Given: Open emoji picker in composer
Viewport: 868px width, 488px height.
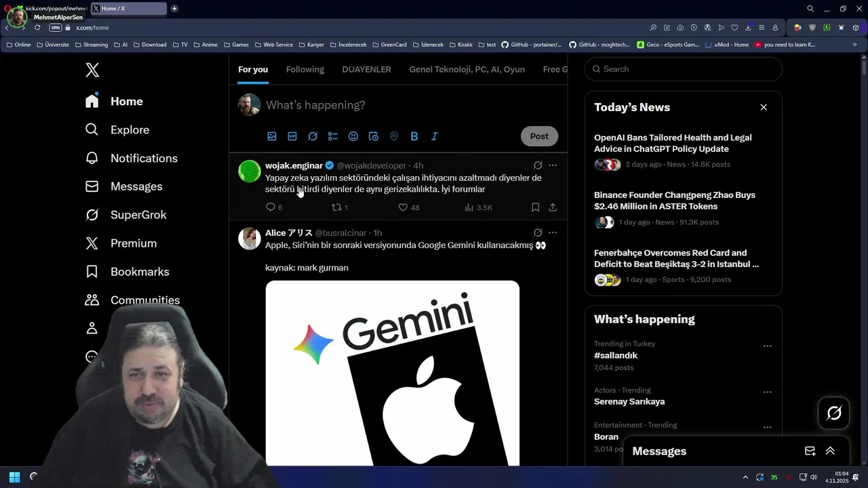Looking at the screenshot, I should pyautogui.click(x=353, y=136).
